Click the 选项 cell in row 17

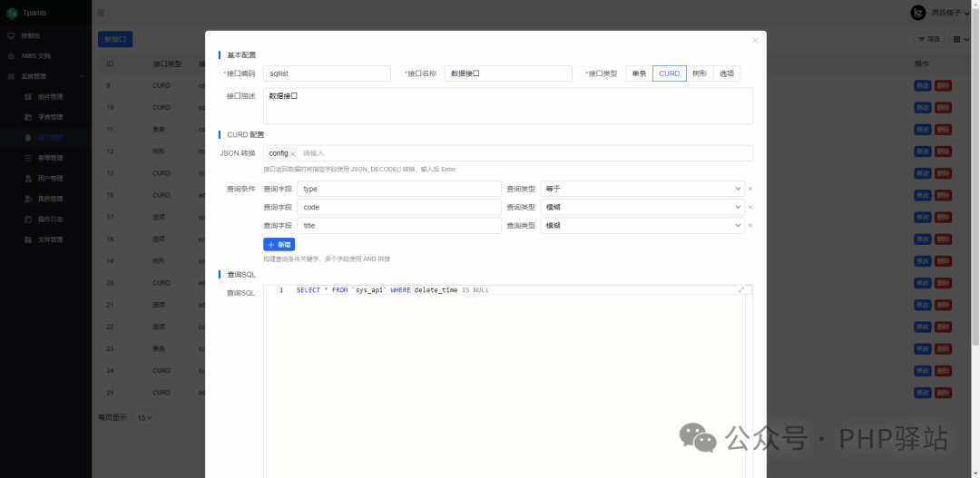[x=159, y=218]
